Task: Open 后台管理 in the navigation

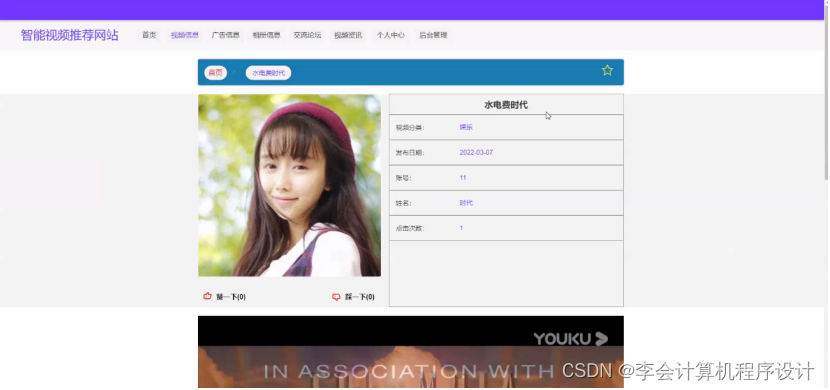Action: click(x=433, y=35)
